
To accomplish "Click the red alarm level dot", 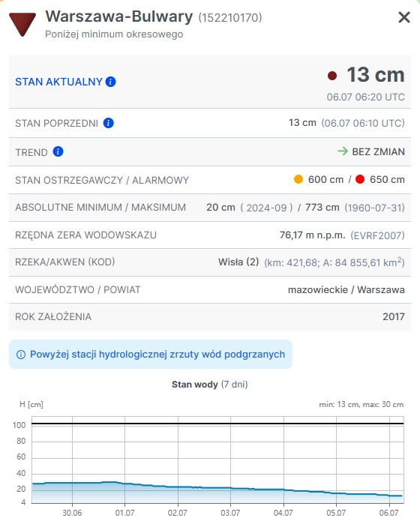I will click(360, 179).
